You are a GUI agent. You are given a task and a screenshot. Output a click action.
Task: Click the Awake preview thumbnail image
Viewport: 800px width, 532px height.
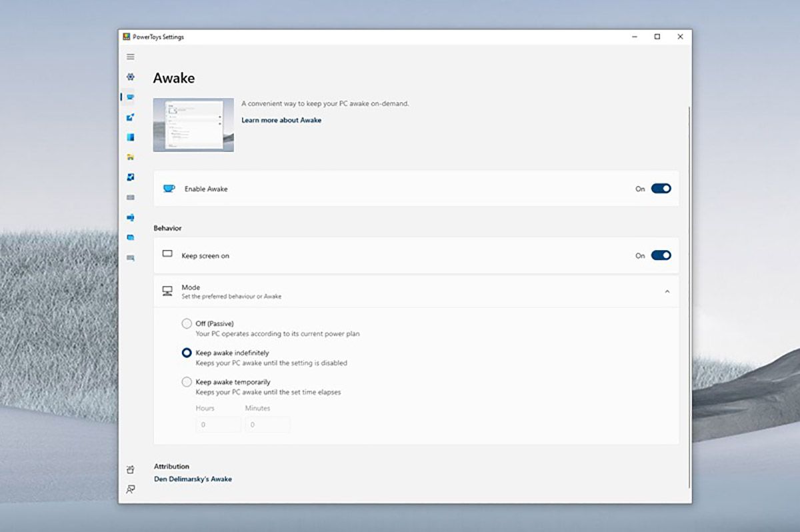pyautogui.click(x=193, y=125)
